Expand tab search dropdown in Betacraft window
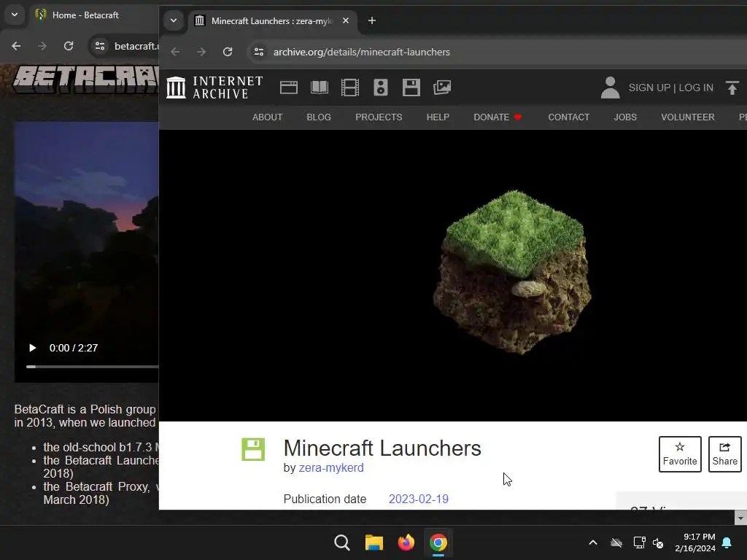Image resolution: width=747 pixels, height=560 pixels. [x=15, y=15]
